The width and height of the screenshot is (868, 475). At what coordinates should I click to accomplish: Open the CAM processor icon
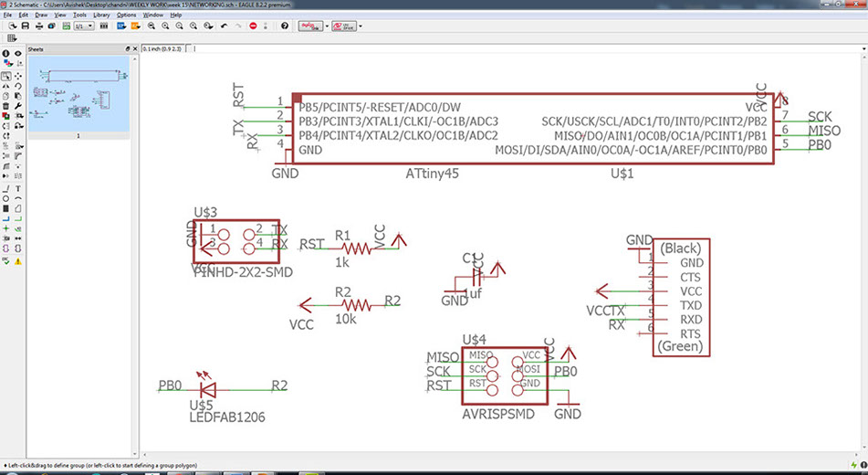coord(51,26)
